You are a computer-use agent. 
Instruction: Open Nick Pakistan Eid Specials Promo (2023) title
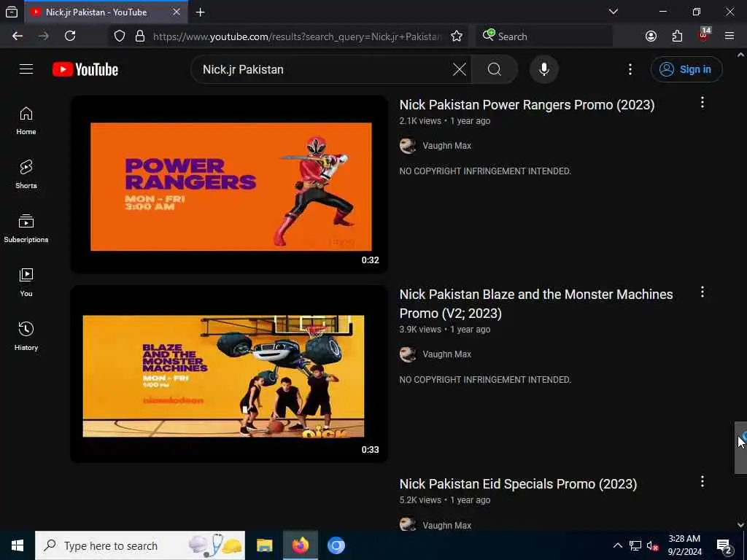tap(518, 484)
